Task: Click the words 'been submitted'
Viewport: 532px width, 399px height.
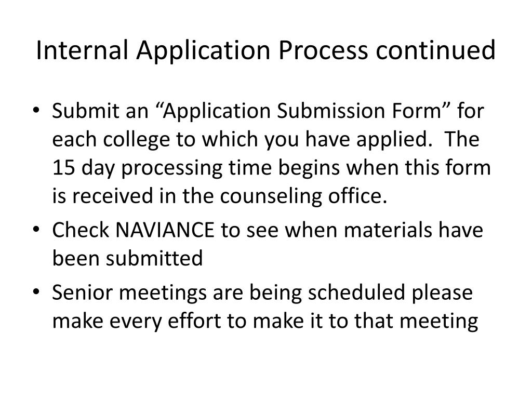Action: coord(128,258)
